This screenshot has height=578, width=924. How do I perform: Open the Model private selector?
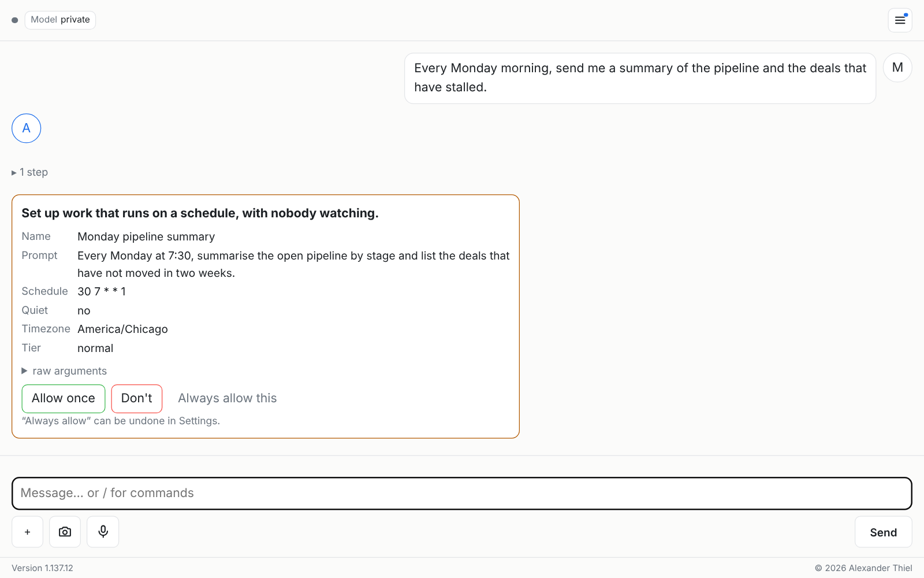coord(60,20)
